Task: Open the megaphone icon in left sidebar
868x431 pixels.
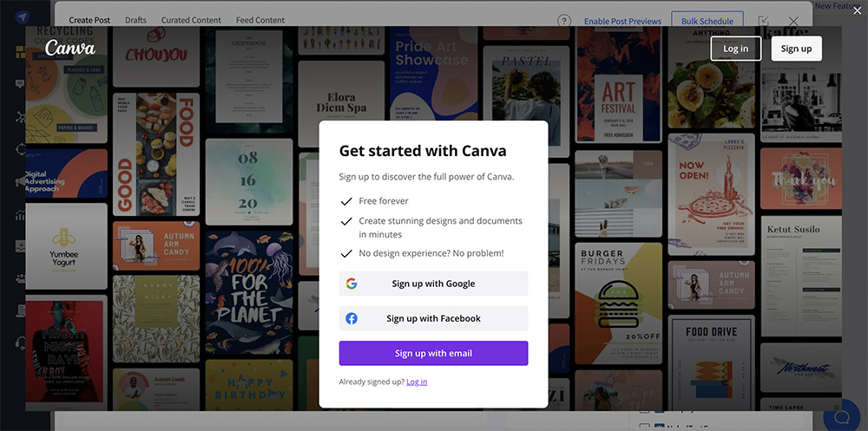Action: click(21, 181)
